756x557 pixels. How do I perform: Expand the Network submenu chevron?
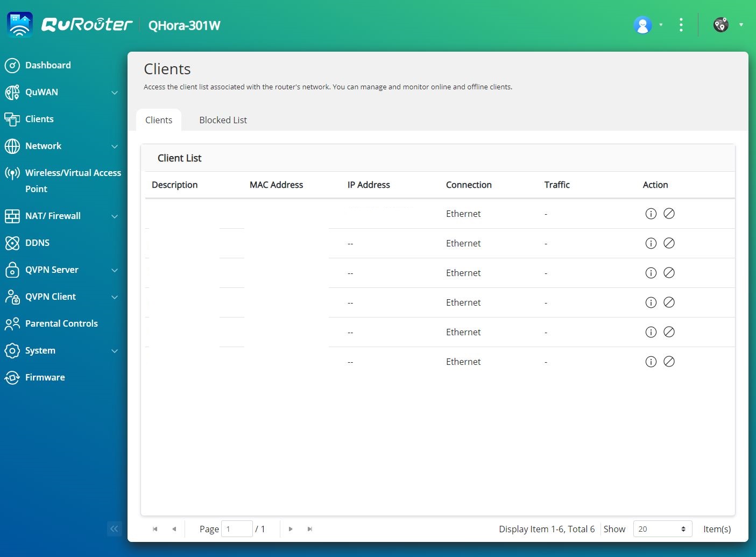(115, 146)
